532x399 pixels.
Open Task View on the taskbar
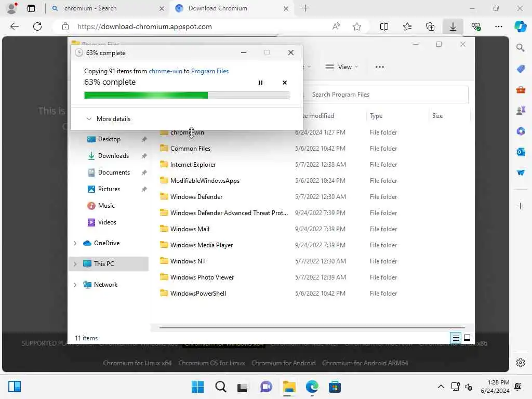242,387
